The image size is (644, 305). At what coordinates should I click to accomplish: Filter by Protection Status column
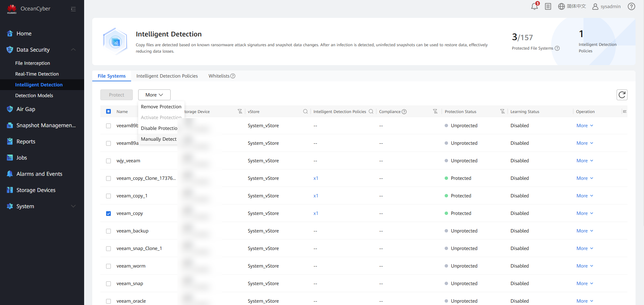[502, 112]
